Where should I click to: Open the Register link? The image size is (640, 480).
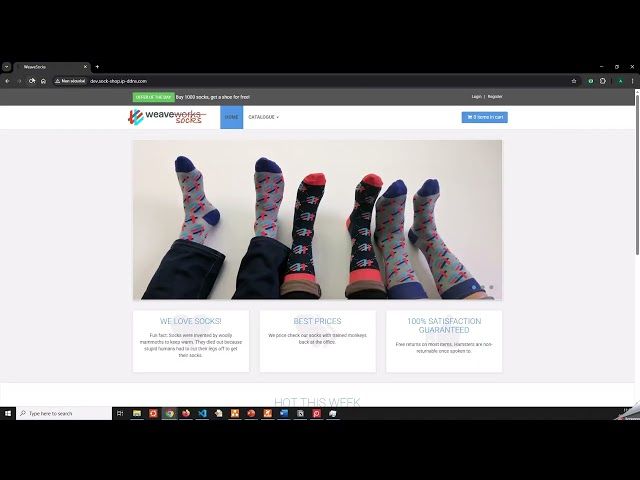495,97
